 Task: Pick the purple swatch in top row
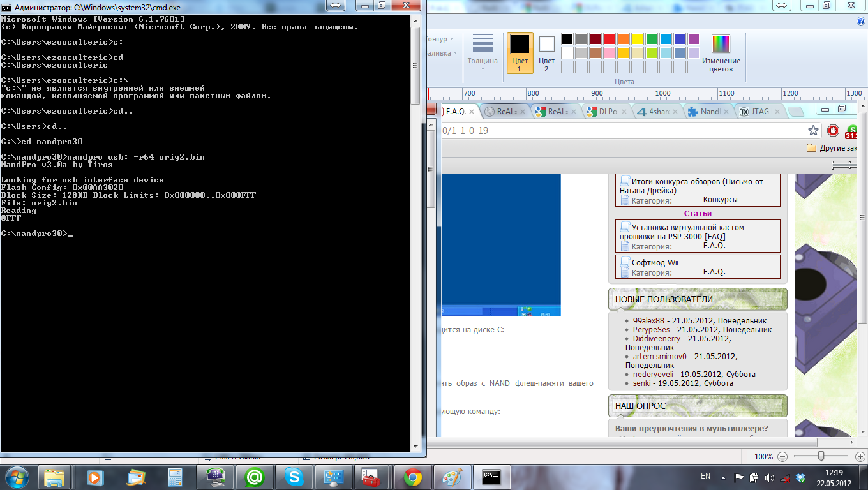[694, 39]
